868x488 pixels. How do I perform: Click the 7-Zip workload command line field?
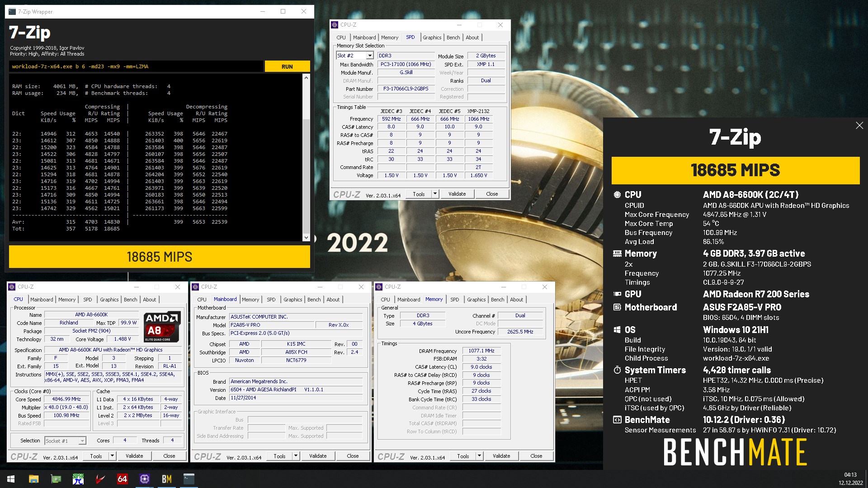point(136,66)
